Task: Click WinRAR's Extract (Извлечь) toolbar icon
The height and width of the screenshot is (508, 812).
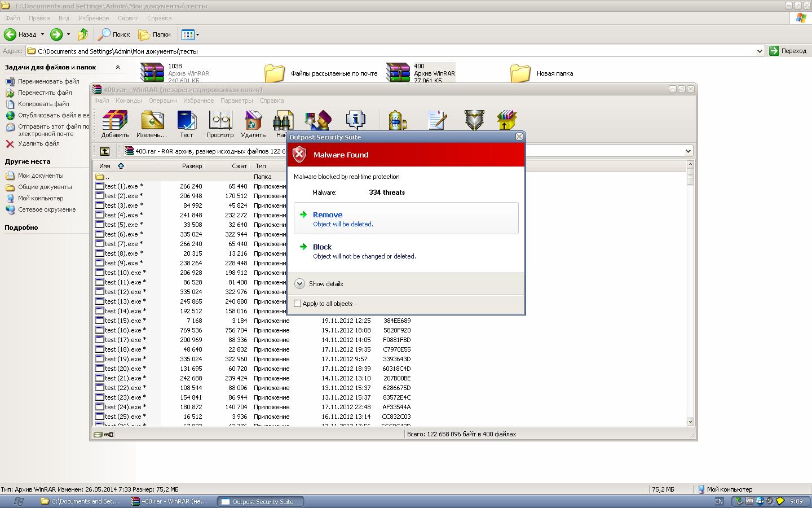Action: pyautogui.click(x=152, y=120)
